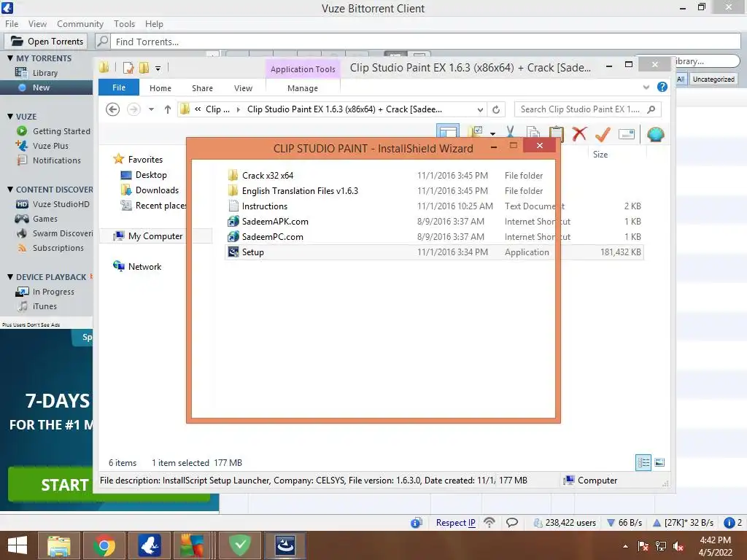Open Vuze's Community menu
This screenshot has width=747, height=560.
point(80,24)
